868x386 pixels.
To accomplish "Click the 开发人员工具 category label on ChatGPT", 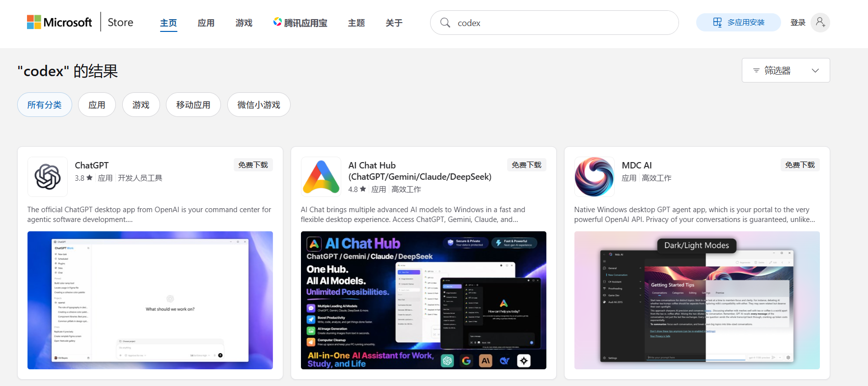I will pyautogui.click(x=140, y=178).
